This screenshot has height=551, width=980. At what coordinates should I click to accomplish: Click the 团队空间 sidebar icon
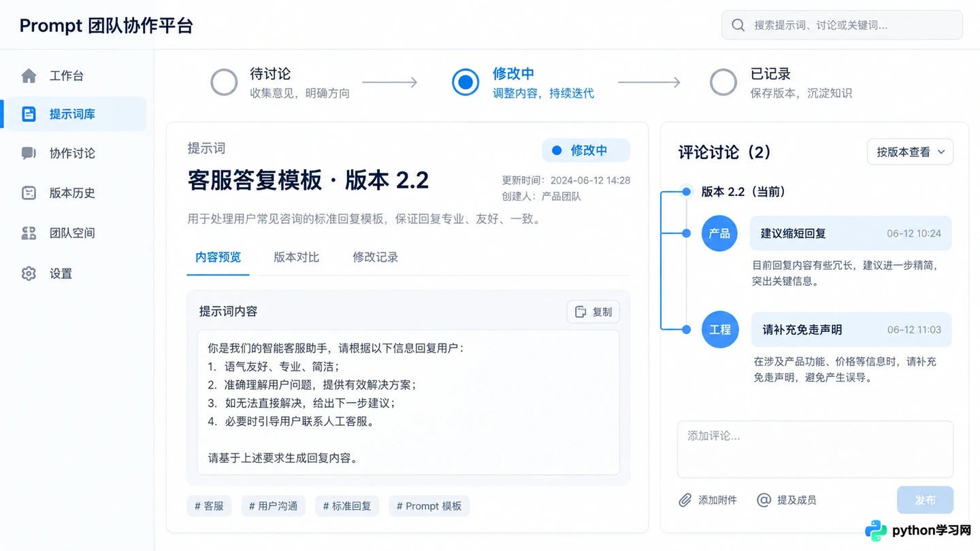coord(29,233)
